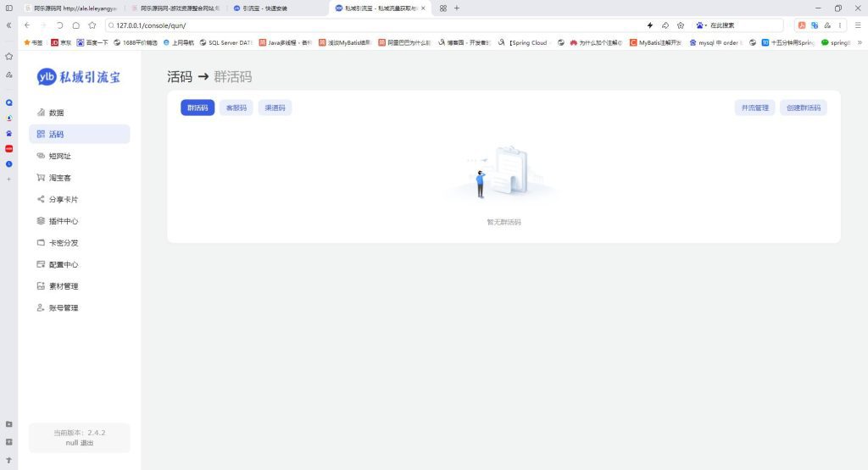This screenshot has height=470, width=868.
Task: Expand the bookmarks bar overflow chevron
Action: [860, 42]
